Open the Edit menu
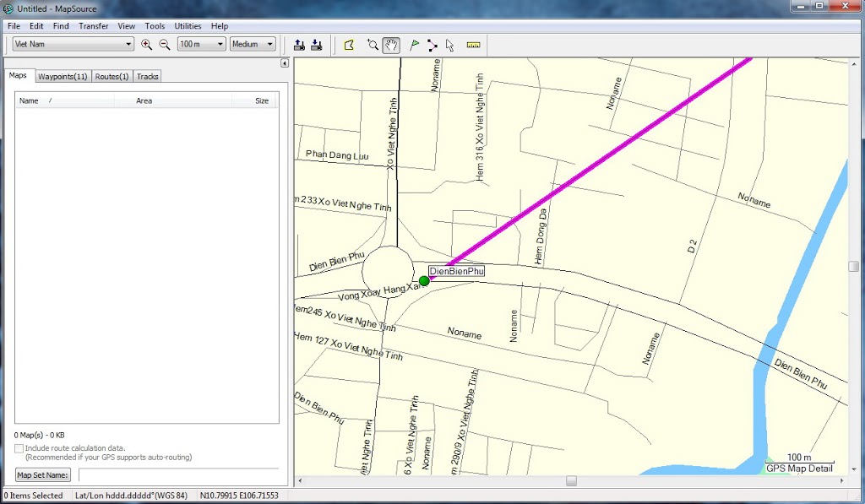 pyautogui.click(x=36, y=26)
